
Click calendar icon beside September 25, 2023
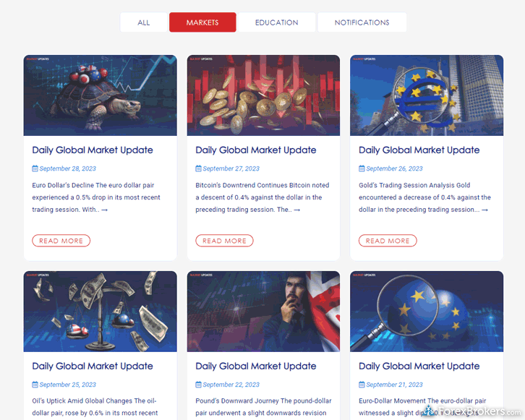(x=35, y=385)
